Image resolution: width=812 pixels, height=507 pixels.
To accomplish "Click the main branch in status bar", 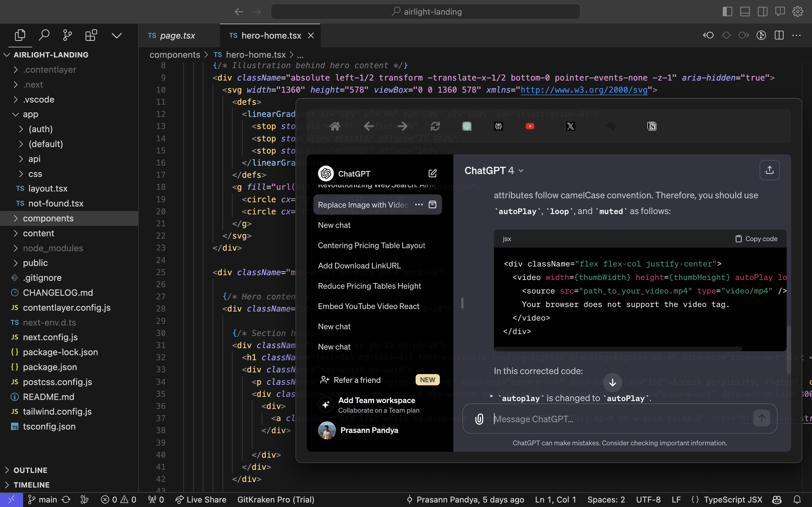I will pos(47,500).
